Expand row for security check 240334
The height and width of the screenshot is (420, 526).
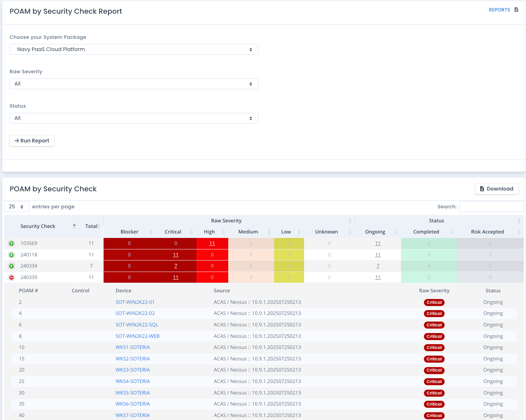click(11, 266)
